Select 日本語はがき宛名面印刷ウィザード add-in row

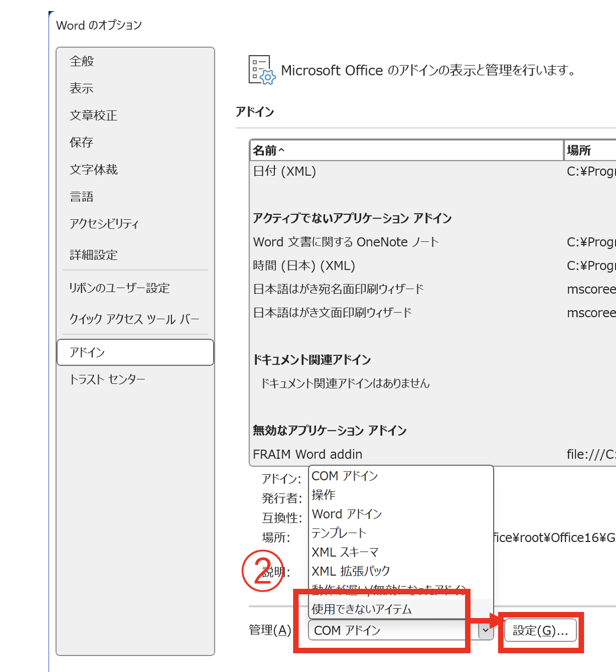pyautogui.click(x=338, y=289)
